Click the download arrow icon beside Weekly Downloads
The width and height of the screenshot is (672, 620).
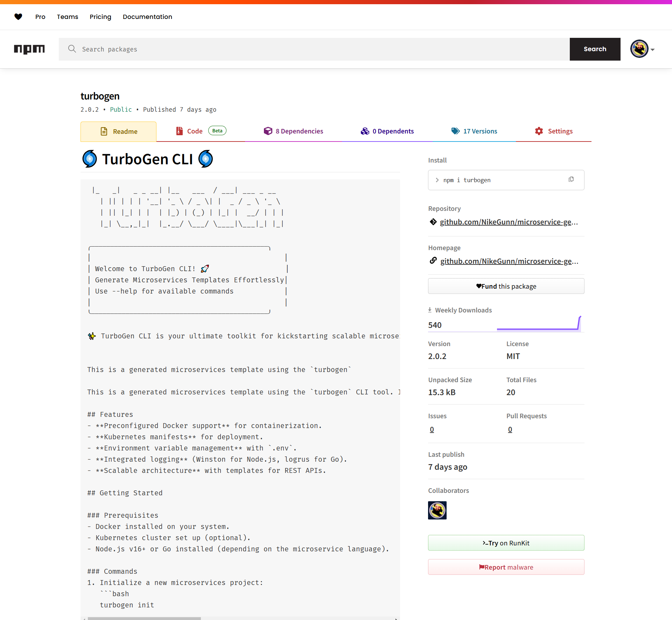pyautogui.click(x=430, y=310)
